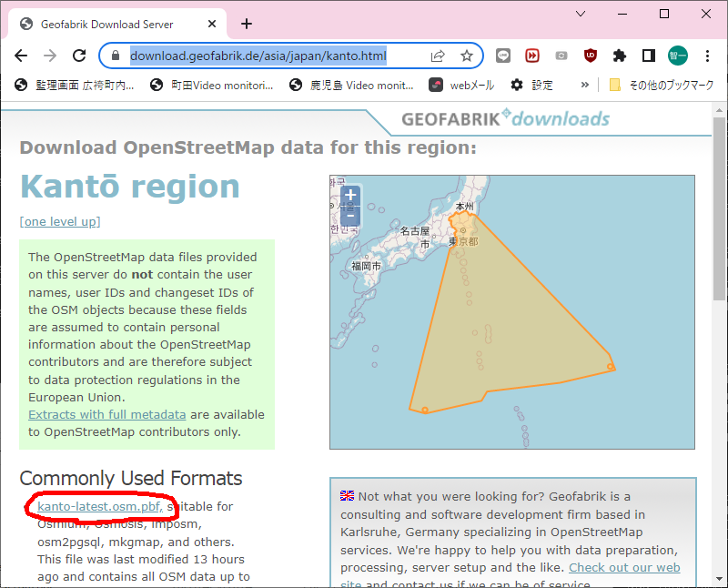
Task: Open the LINE extension icon
Action: pos(503,56)
